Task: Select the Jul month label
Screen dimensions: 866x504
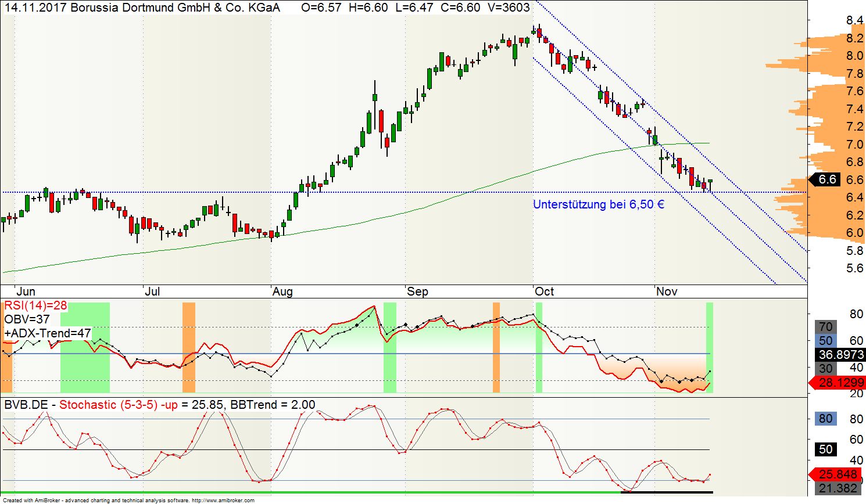Action: coord(152,291)
